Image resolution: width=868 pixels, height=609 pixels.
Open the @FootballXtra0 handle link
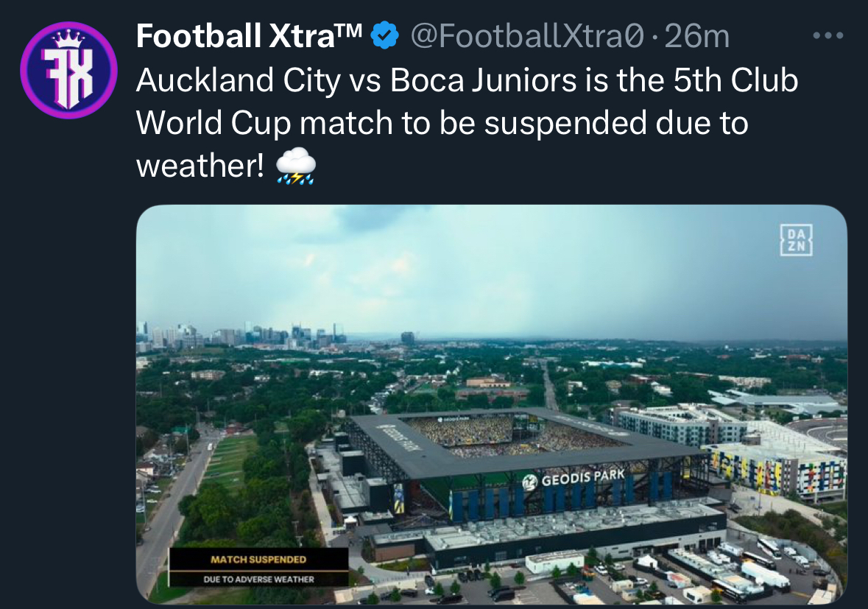click(527, 35)
